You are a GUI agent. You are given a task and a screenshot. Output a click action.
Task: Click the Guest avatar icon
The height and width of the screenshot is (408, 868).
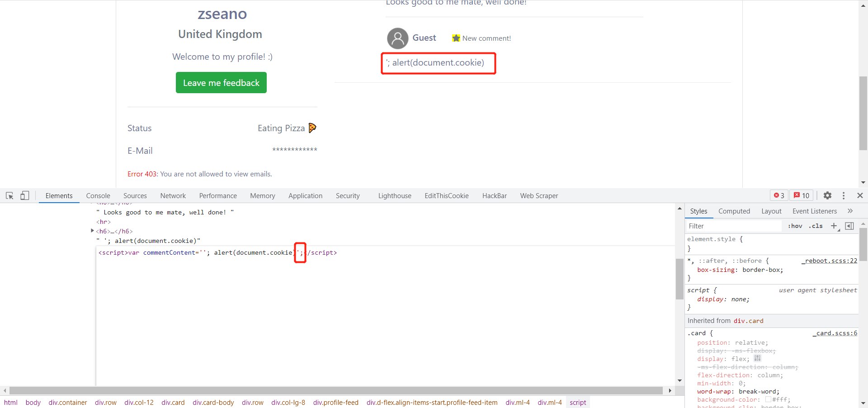[398, 38]
